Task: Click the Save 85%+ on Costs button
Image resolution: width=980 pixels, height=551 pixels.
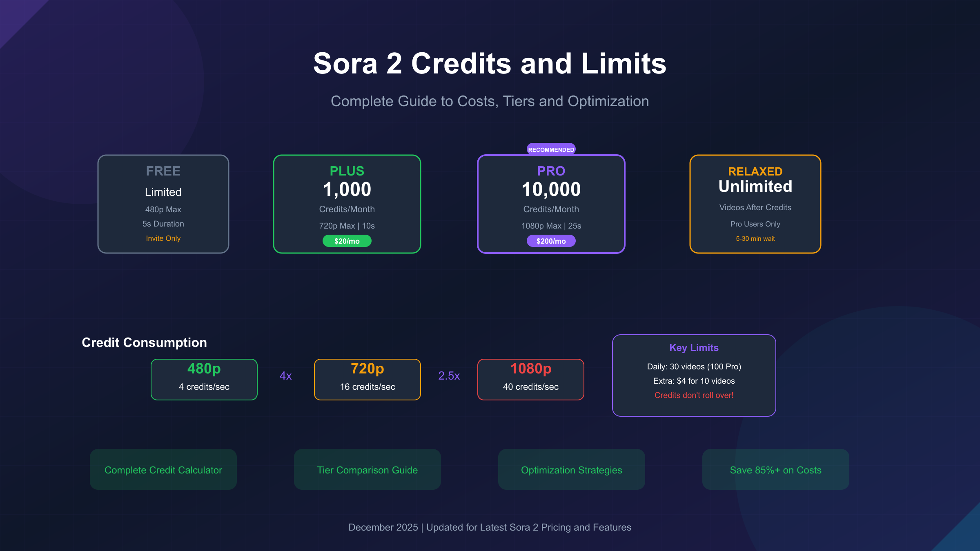Action: (x=776, y=470)
